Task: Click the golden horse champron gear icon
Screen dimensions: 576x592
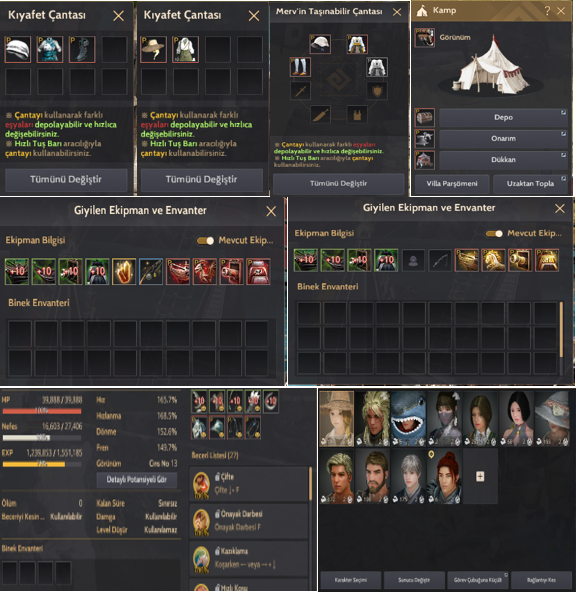Action: pyautogui.click(x=493, y=260)
